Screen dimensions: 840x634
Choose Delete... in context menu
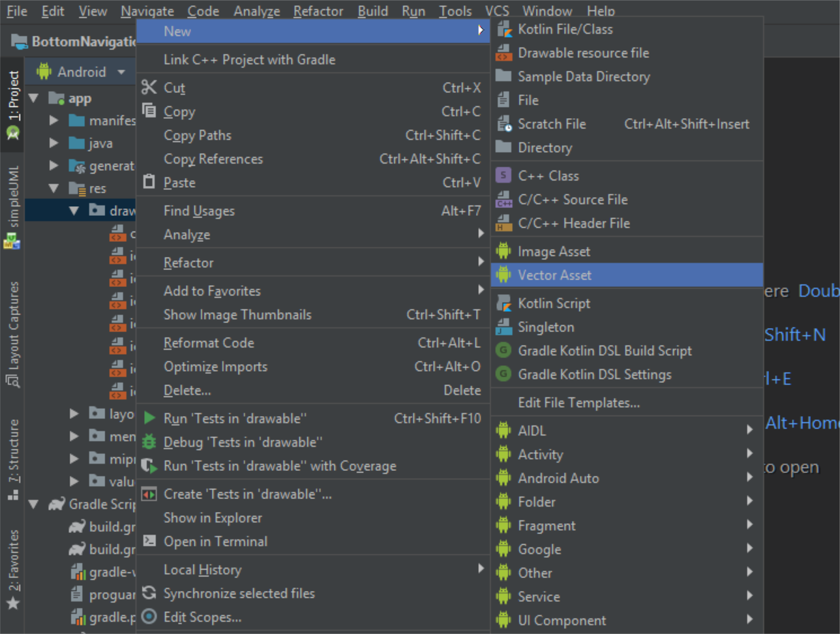(x=313, y=390)
